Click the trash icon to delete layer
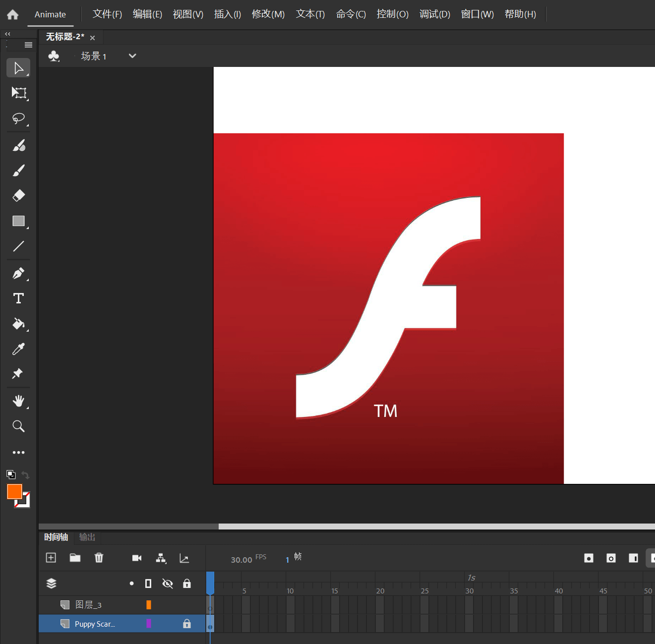 pos(99,558)
